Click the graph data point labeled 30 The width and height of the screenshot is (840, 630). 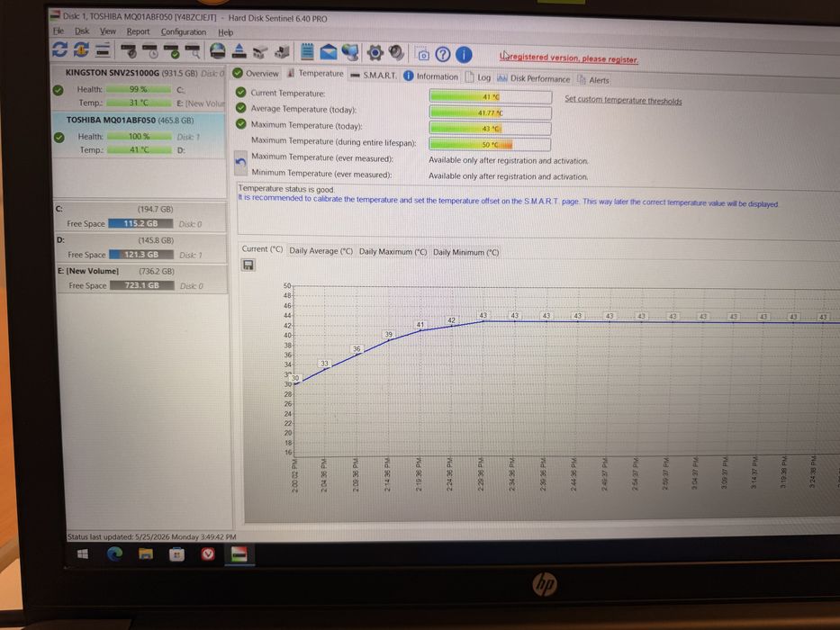click(294, 378)
